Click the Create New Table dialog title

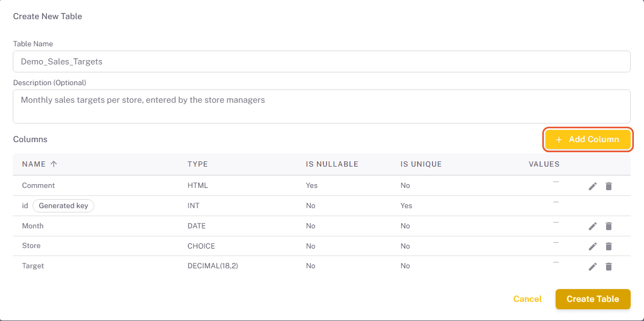click(47, 16)
